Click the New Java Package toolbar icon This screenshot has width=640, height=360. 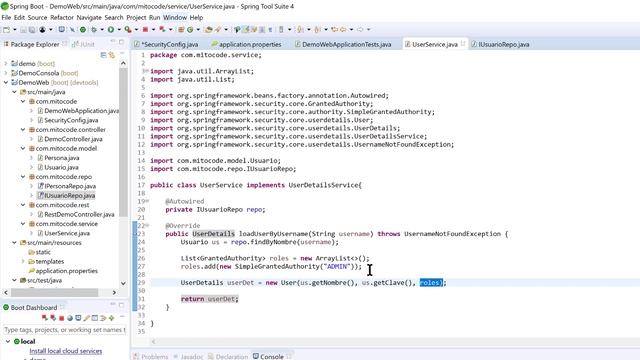[x=181, y=29]
